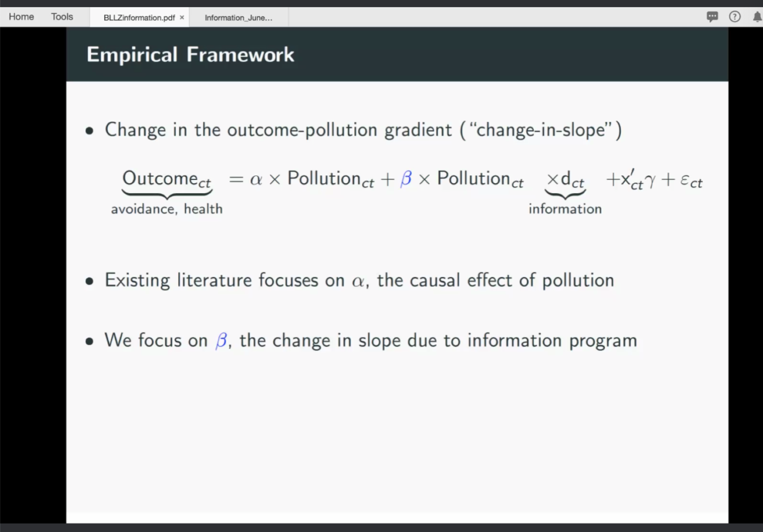Click the "information" underbrace label
Image resolution: width=763 pixels, height=532 pixels.
pos(565,209)
